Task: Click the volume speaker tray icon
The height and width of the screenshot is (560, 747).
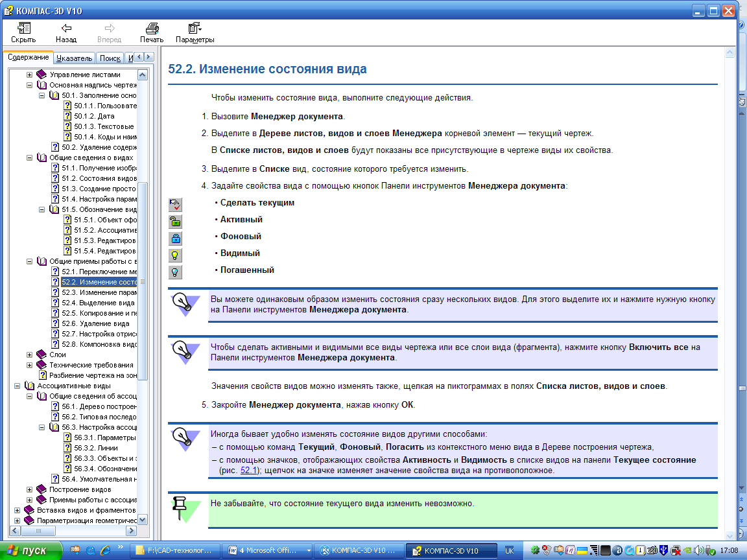Action: point(698,550)
